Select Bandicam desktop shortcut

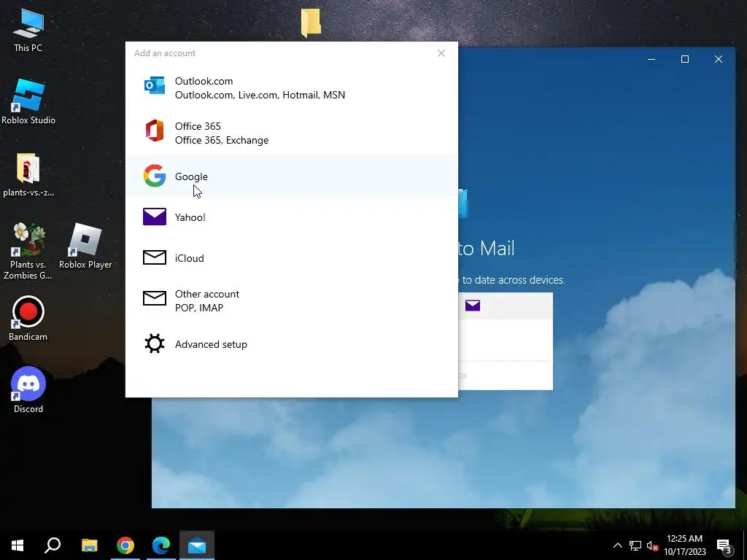pos(28,319)
